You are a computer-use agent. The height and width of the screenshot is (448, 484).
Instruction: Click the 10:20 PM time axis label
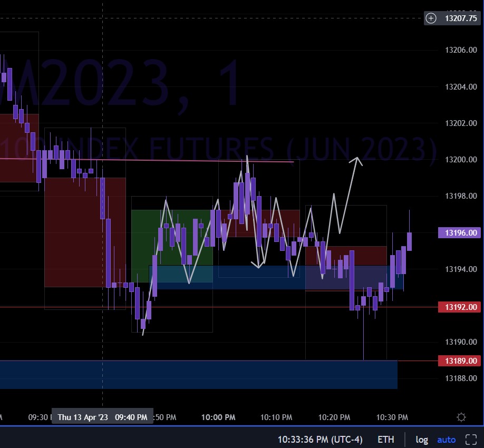click(334, 417)
